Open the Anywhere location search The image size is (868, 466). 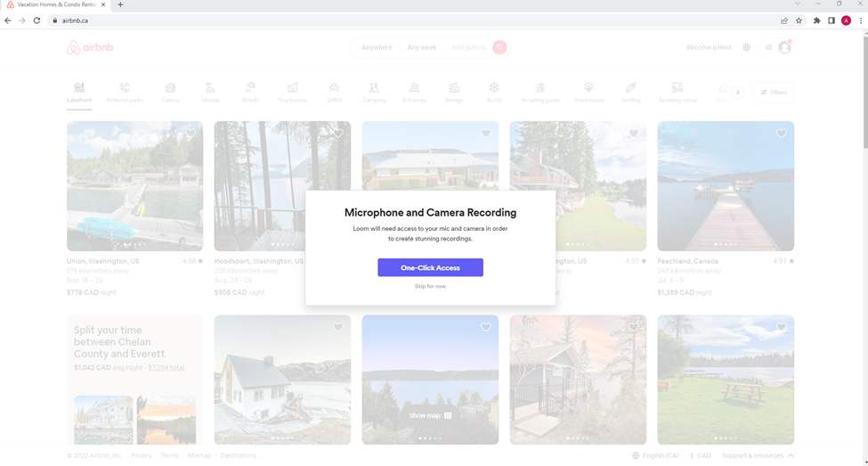[x=377, y=47]
